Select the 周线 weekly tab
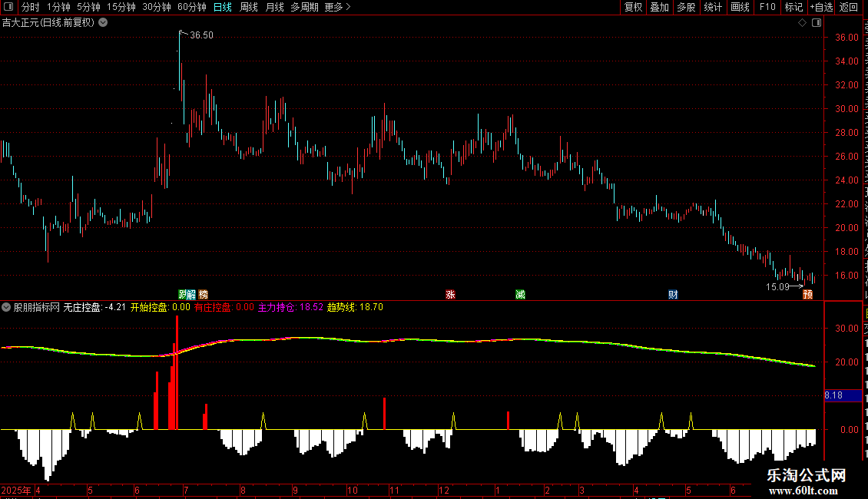 (249, 7)
